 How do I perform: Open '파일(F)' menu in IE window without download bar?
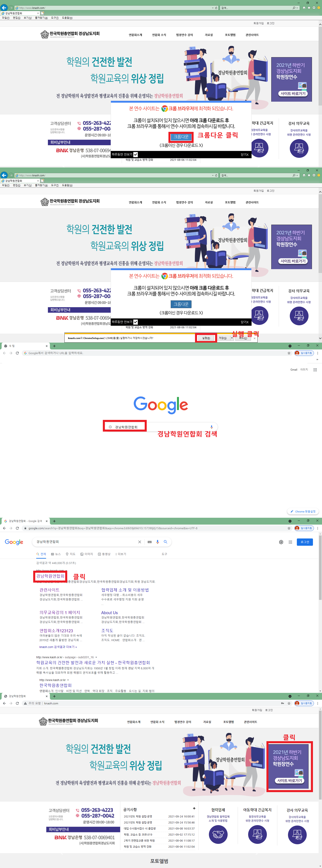coord(6,18)
